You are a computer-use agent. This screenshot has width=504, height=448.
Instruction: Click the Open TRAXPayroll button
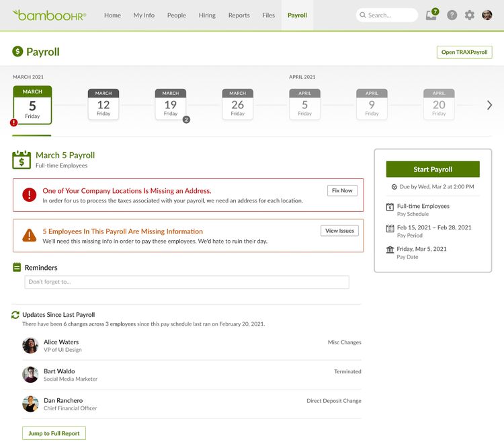[464, 52]
